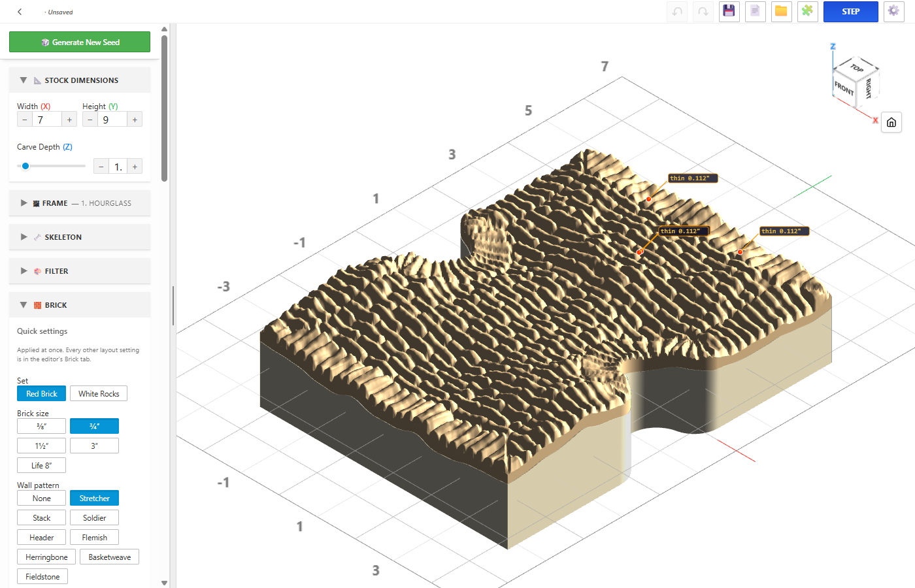Set wall pattern to Basketweave
The height and width of the screenshot is (588, 915).
[110, 557]
